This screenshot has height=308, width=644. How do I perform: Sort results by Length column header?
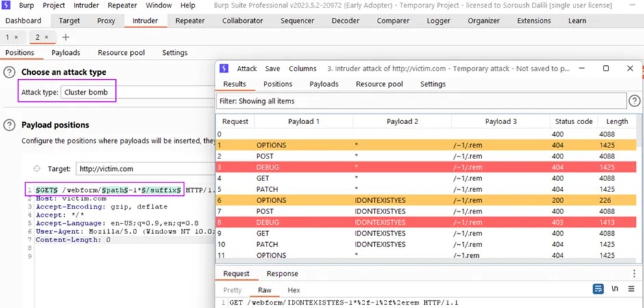point(617,121)
